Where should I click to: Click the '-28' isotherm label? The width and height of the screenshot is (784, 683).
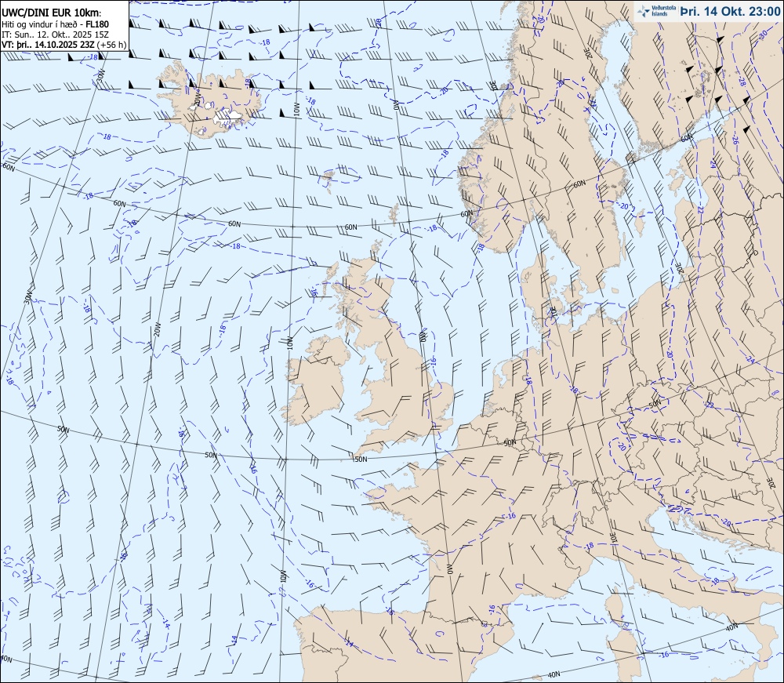(x=742, y=81)
